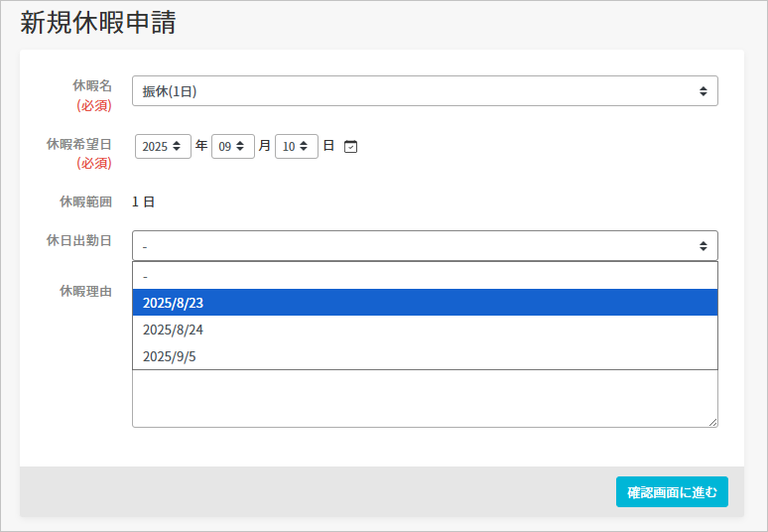The width and height of the screenshot is (768, 532).
Task: Choose 2025/8/23 from the dropdown list
Action: 425,303
